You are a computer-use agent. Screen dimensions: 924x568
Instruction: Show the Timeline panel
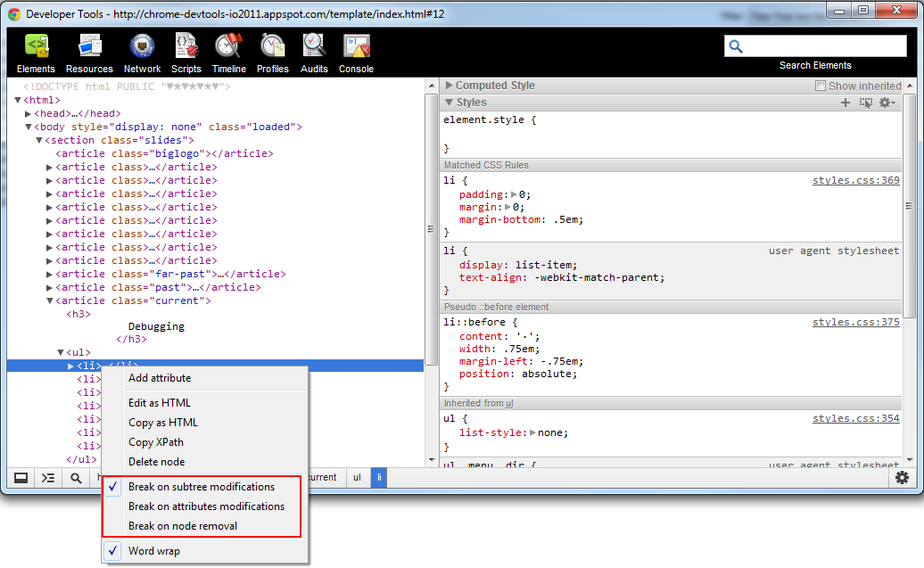tap(228, 53)
